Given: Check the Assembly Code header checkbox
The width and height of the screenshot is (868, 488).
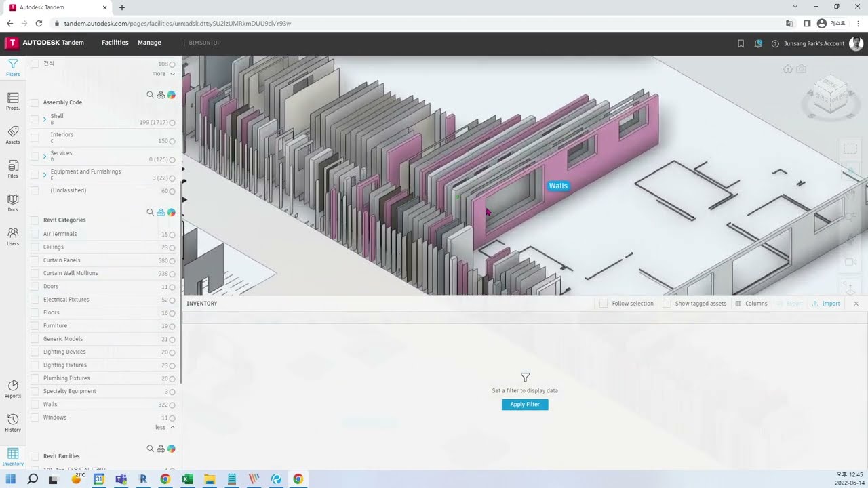Looking at the screenshot, I should pyautogui.click(x=35, y=102).
